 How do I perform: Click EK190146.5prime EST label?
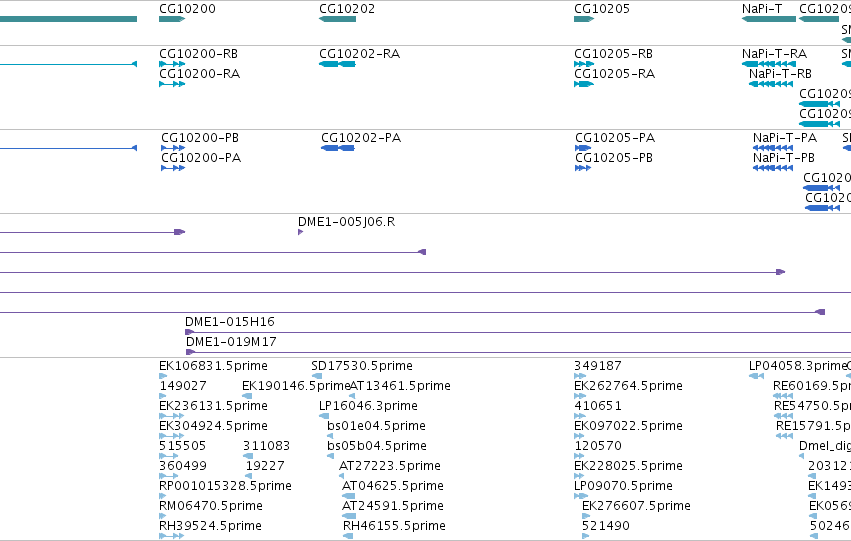tap(296, 386)
